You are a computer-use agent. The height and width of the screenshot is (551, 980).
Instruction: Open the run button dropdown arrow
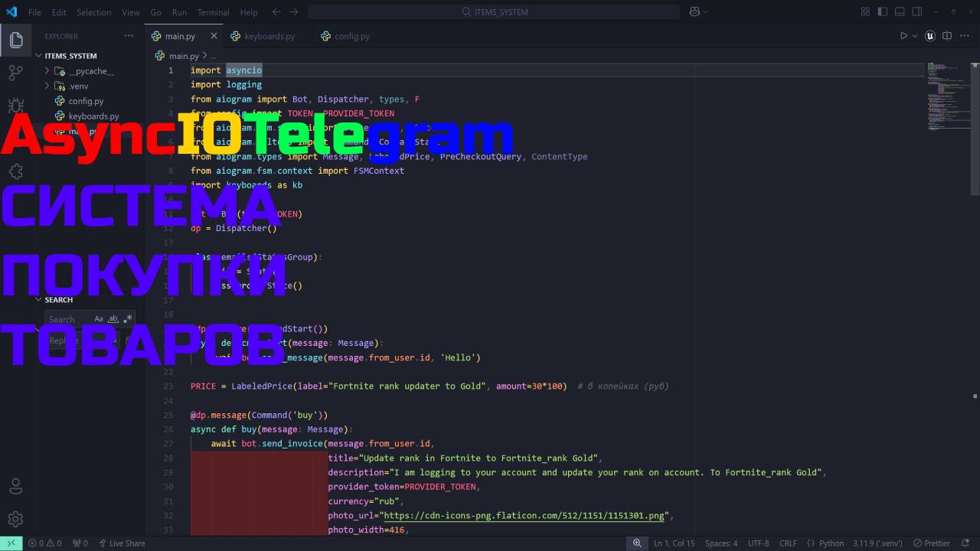915,36
